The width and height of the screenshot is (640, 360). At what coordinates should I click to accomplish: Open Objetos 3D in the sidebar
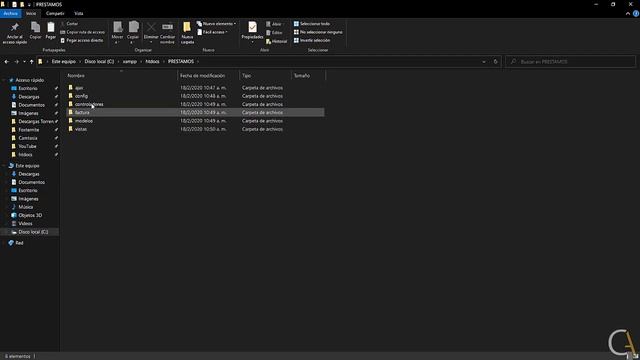click(30, 215)
